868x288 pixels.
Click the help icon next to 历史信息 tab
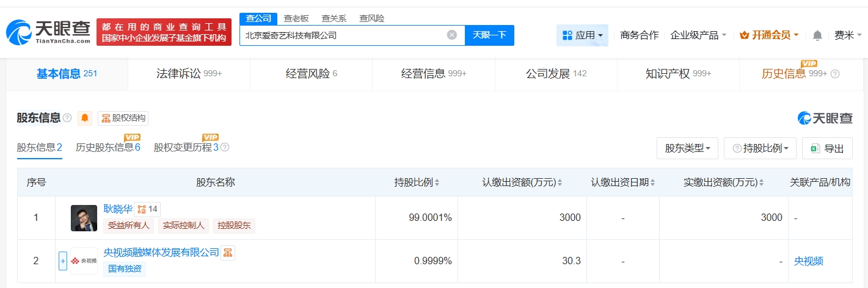(x=835, y=74)
